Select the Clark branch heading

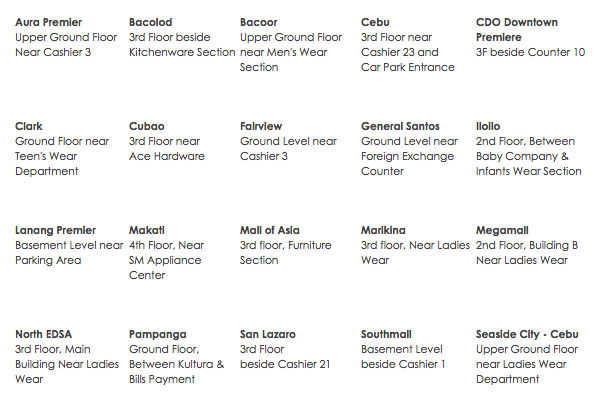click(x=29, y=126)
